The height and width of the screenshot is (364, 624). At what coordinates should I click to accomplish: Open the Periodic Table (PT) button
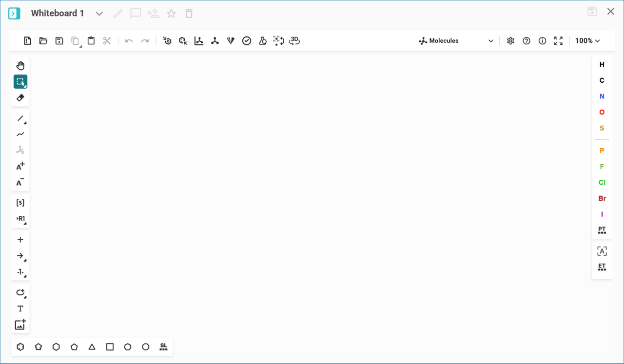(602, 230)
